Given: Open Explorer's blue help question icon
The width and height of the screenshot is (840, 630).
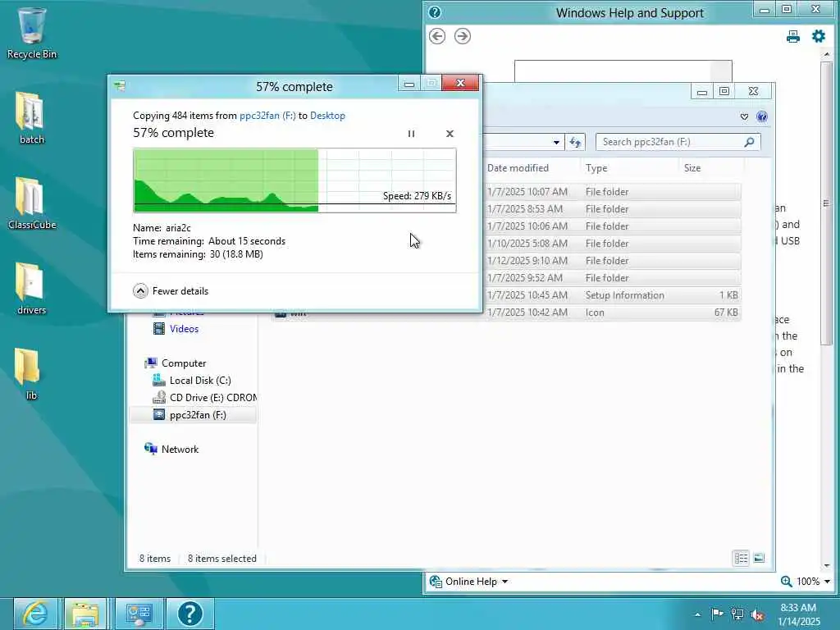Looking at the screenshot, I should 762,116.
